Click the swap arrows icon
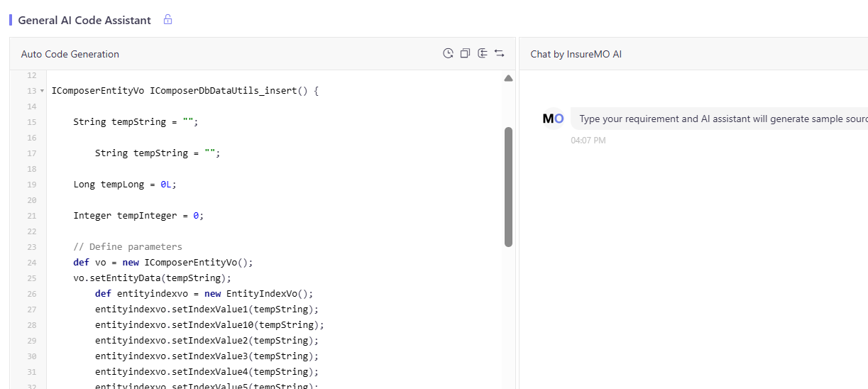Screen dimensions: 868x389 pos(500,53)
